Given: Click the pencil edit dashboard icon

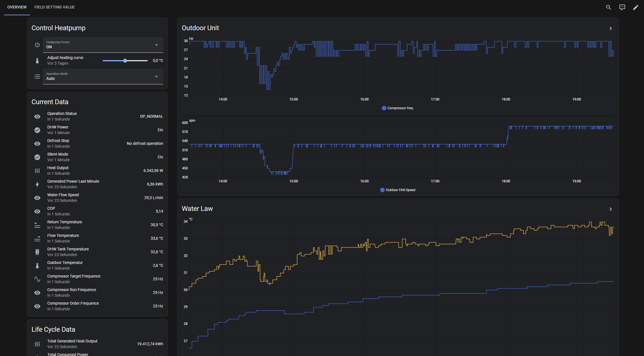Looking at the screenshot, I should pos(636,7).
